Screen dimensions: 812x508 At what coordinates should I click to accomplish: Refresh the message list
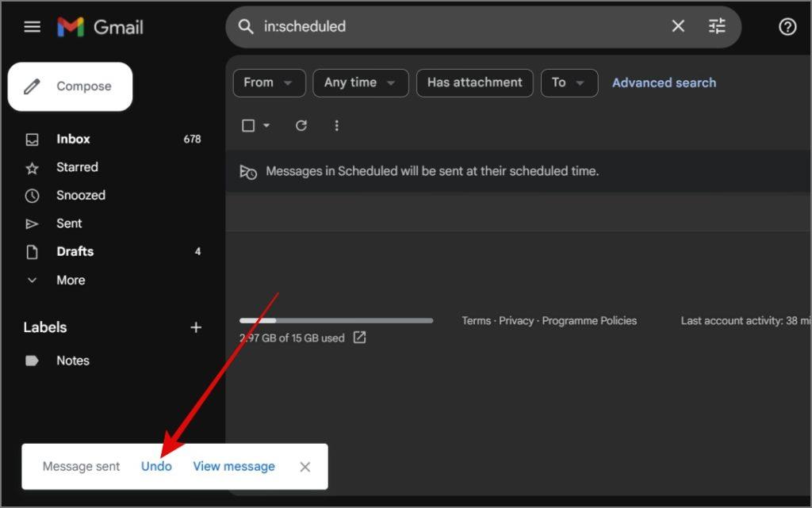click(x=301, y=126)
